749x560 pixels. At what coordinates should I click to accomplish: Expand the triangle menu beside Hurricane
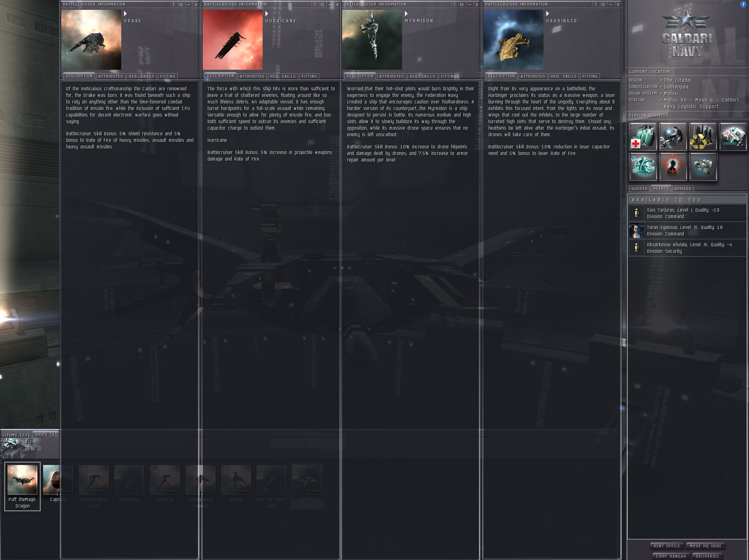pyautogui.click(x=267, y=14)
